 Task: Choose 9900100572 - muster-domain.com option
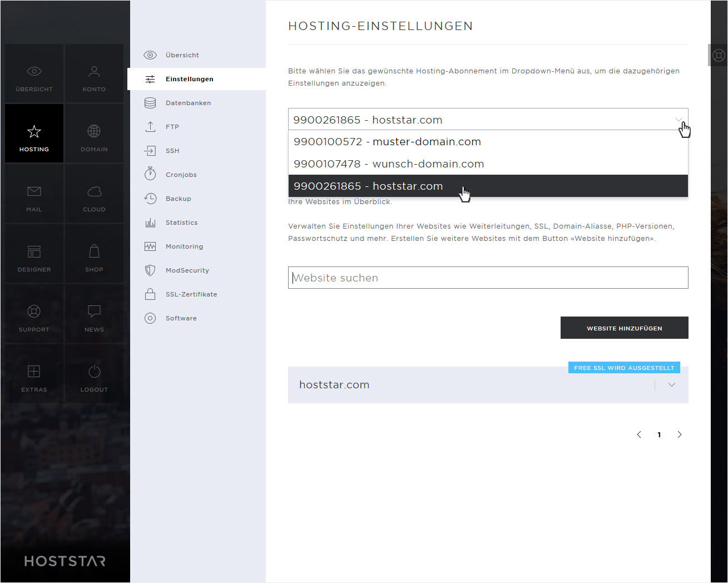click(488, 142)
